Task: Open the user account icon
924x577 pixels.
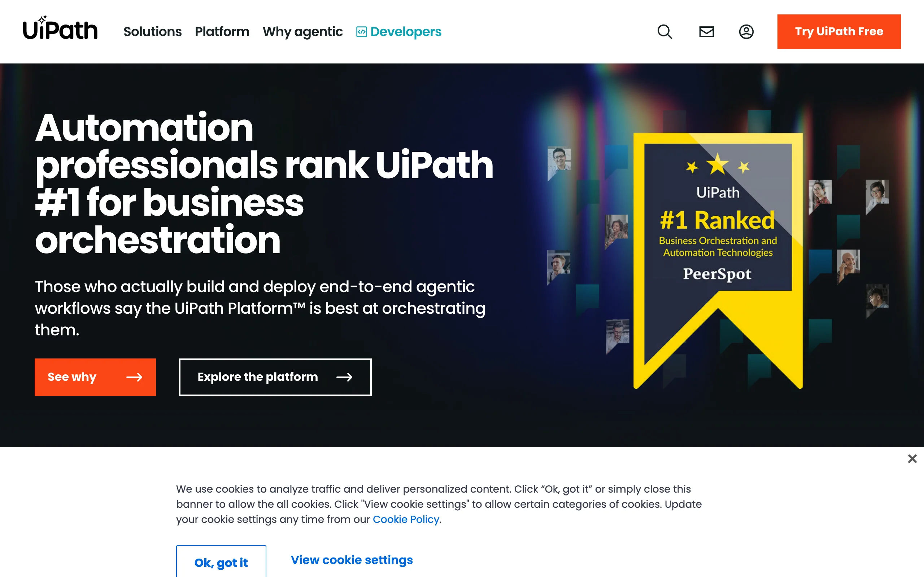Action: (x=746, y=32)
